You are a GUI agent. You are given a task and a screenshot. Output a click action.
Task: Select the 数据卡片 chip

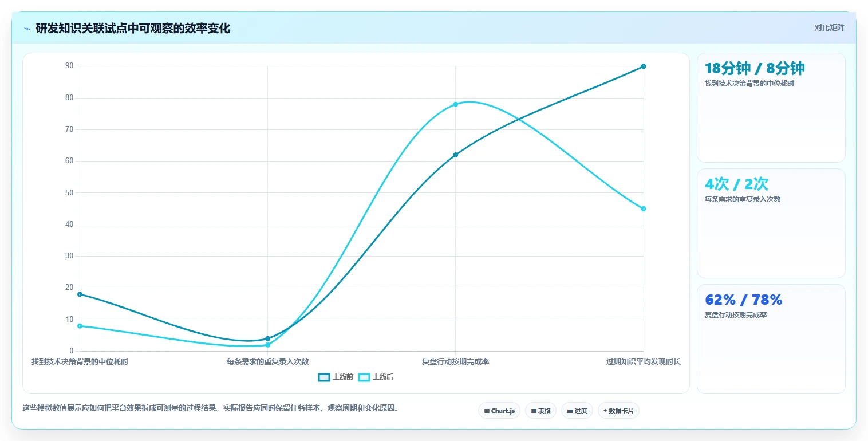618,411
